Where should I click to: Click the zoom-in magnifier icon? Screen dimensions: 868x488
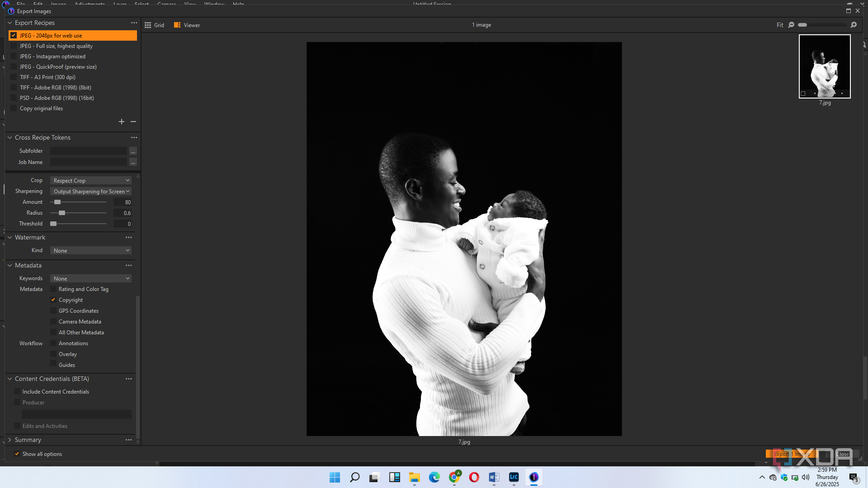tap(854, 25)
